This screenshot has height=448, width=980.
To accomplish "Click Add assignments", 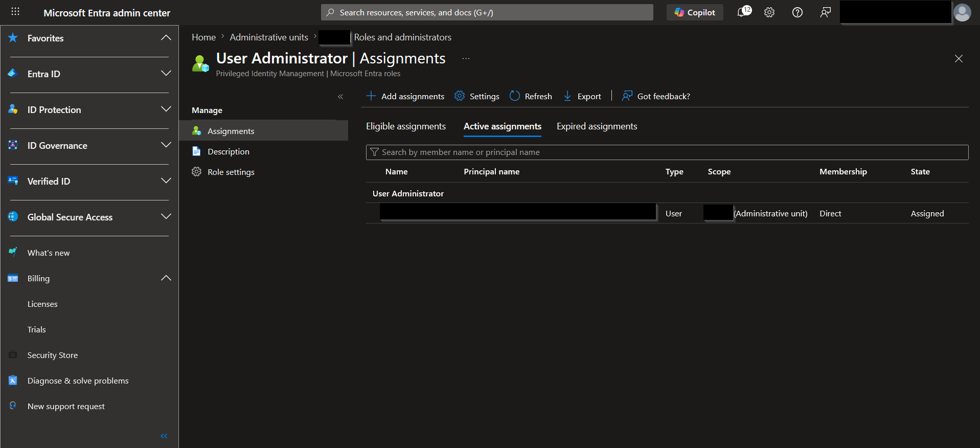I will point(405,96).
